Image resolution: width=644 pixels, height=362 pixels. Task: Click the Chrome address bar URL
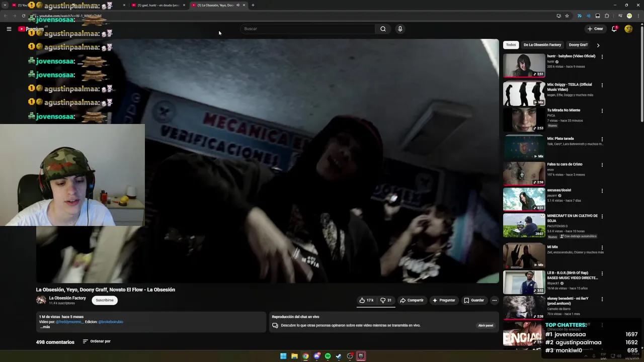[x=70, y=16]
